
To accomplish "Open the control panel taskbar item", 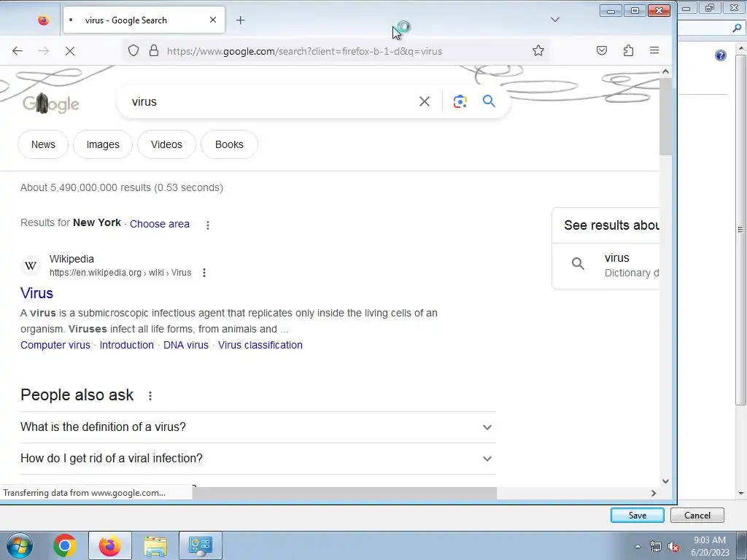I will click(201, 545).
